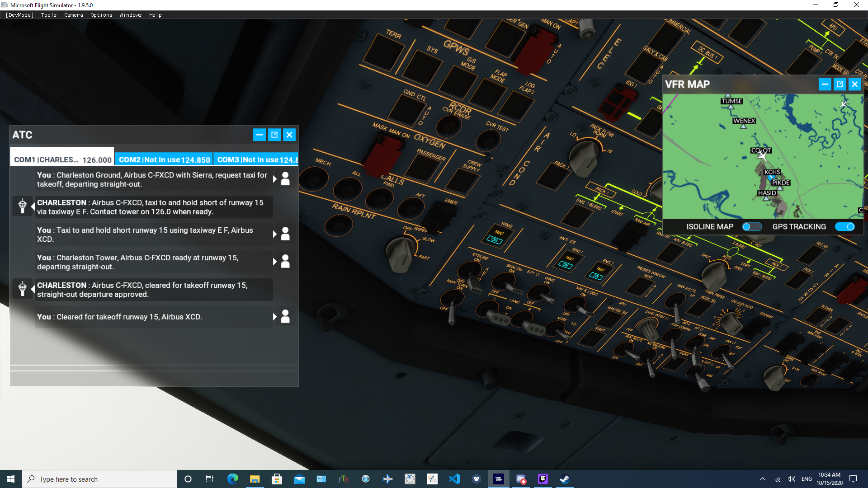The image size is (868, 488).
Task: Open Discord from the taskbar
Action: pos(520,479)
